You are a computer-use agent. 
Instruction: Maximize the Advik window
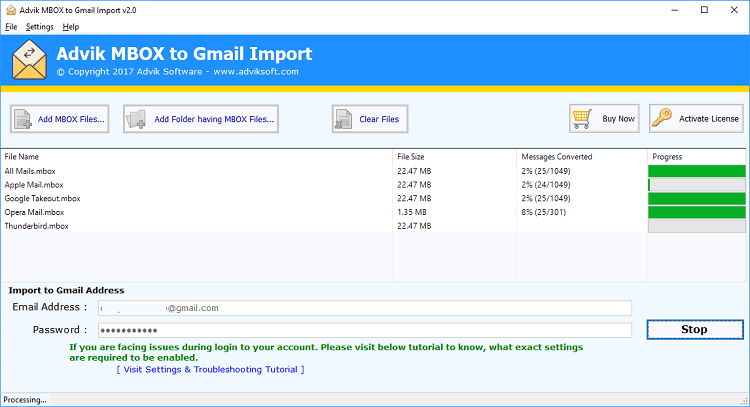704,10
